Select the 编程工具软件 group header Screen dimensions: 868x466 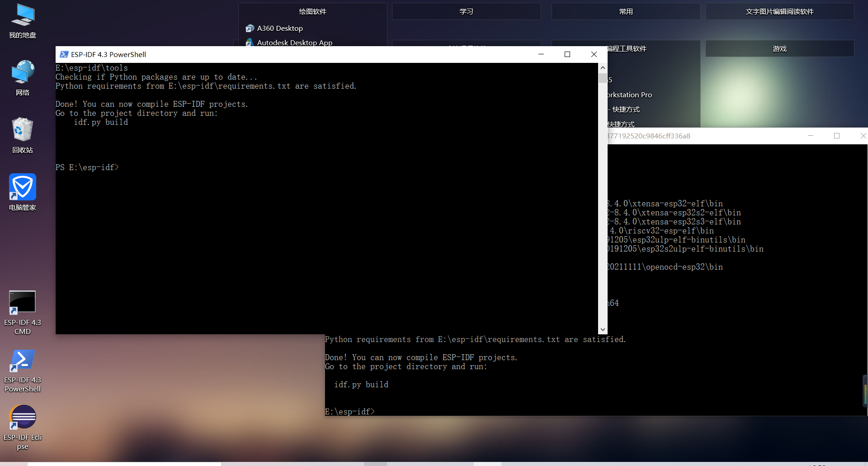[627, 48]
